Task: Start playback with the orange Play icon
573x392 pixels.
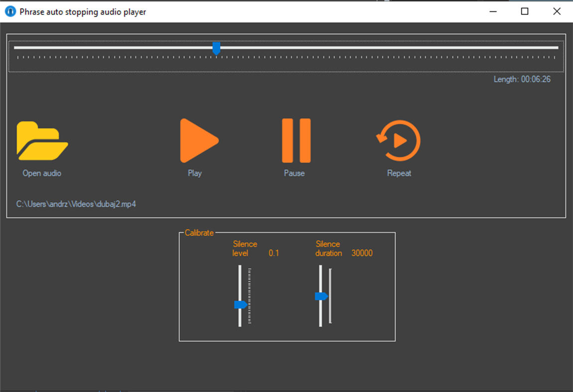Action: (198, 141)
